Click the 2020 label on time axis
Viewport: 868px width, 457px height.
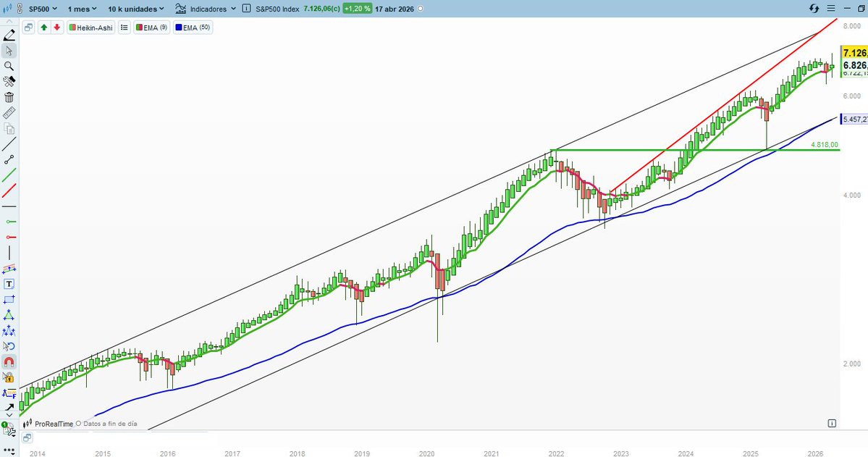pyautogui.click(x=427, y=453)
